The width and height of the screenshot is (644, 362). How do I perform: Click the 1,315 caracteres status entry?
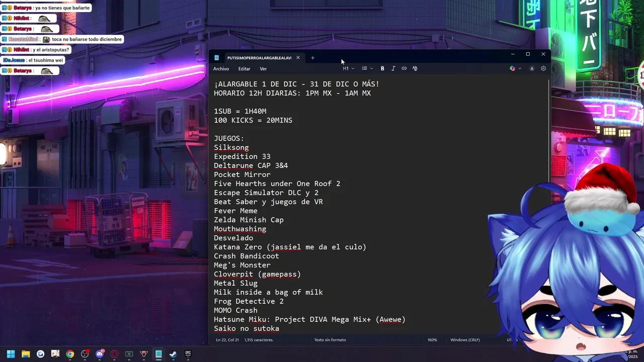[259, 340]
